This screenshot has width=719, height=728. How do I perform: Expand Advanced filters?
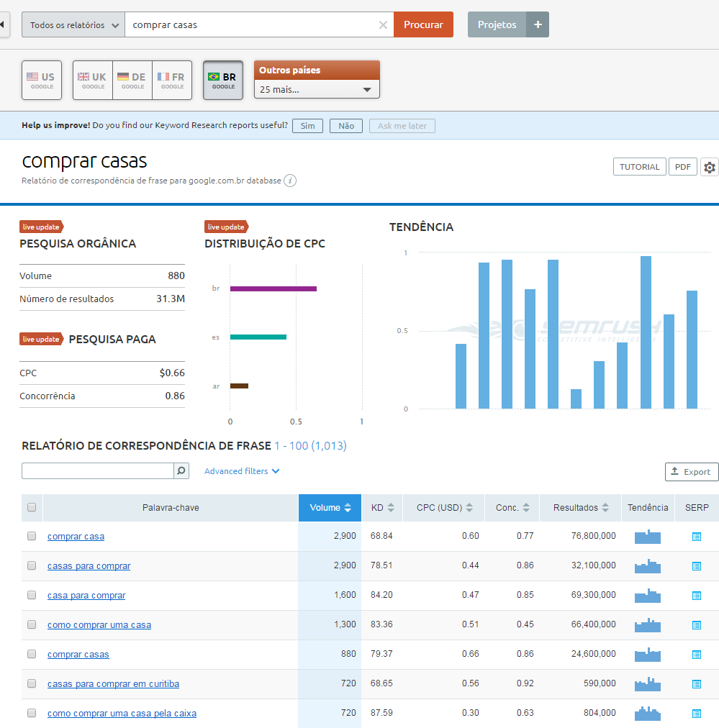(242, 471)
